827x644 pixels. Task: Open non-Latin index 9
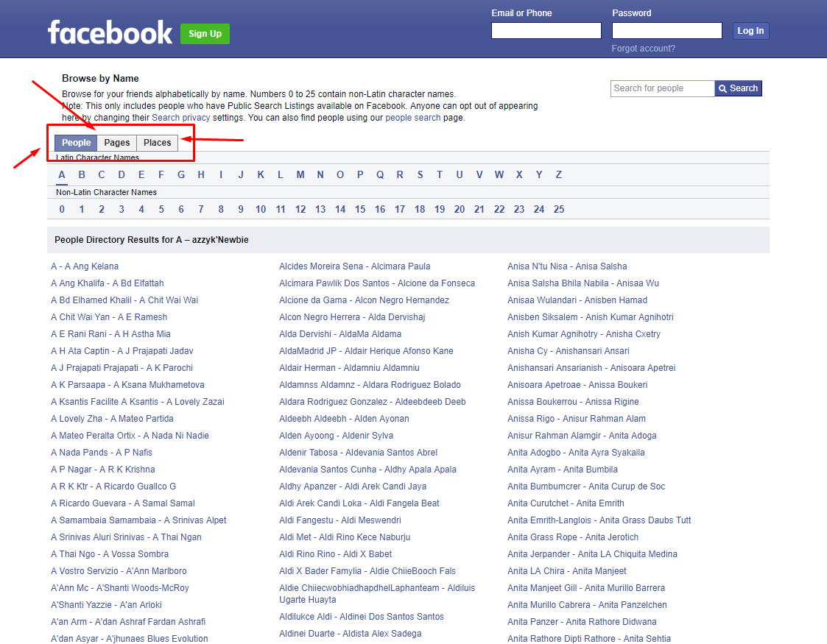point(241,209)
